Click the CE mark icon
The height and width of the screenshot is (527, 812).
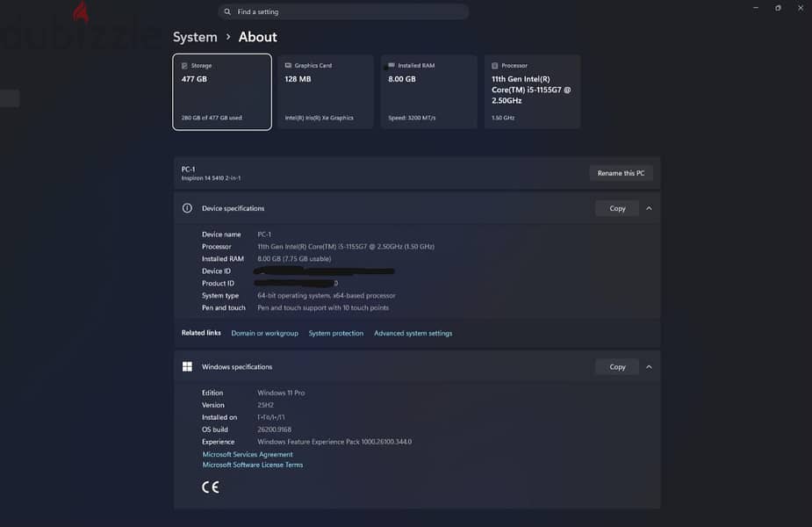click(x=211, y=487)
